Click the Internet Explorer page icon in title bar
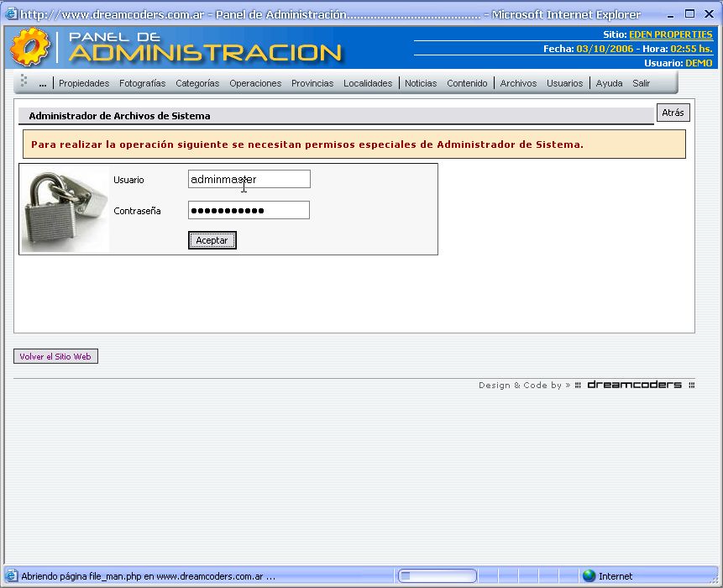The height and width of the screenshot is (588, 723). click(11, 14)
